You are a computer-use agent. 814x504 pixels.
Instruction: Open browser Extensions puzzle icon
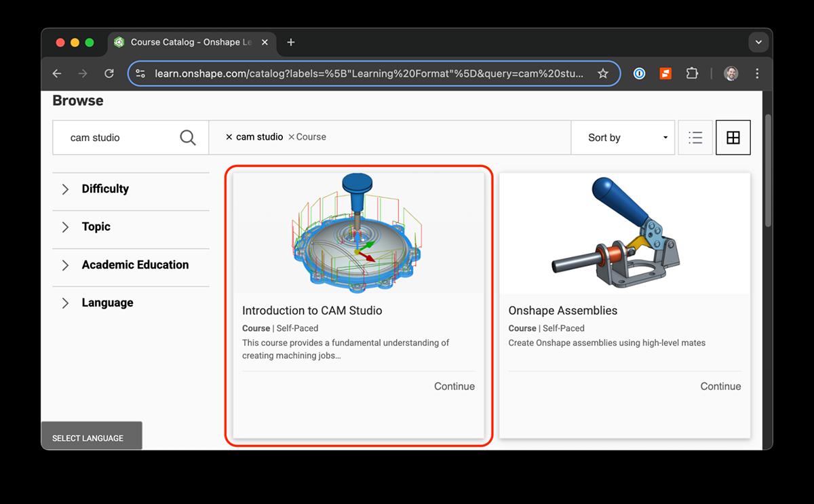pos(692,73)
